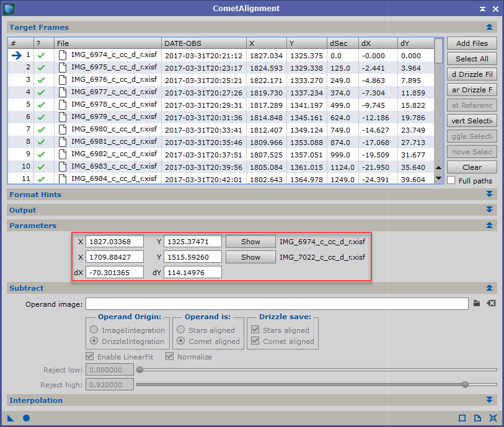
Task: Select row IMG_6979_c_cc_d_r.xisf
Action: pyautogui.click(x=221, y=117)
